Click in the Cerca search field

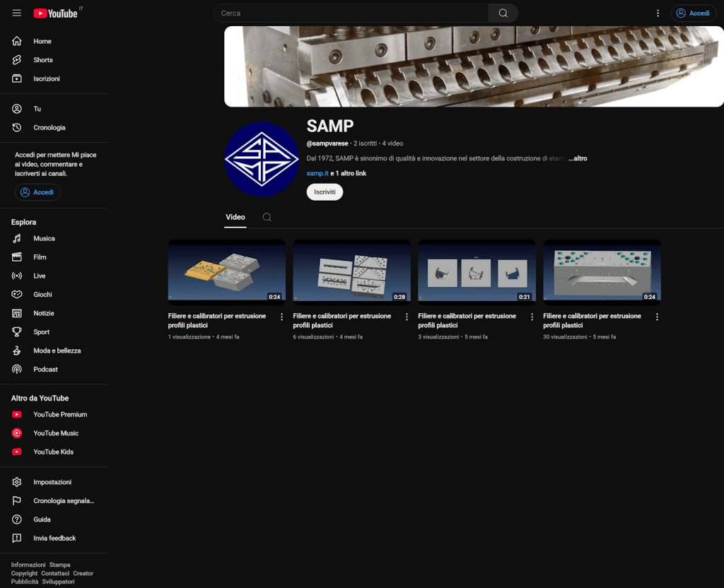[x=350, y=13]
